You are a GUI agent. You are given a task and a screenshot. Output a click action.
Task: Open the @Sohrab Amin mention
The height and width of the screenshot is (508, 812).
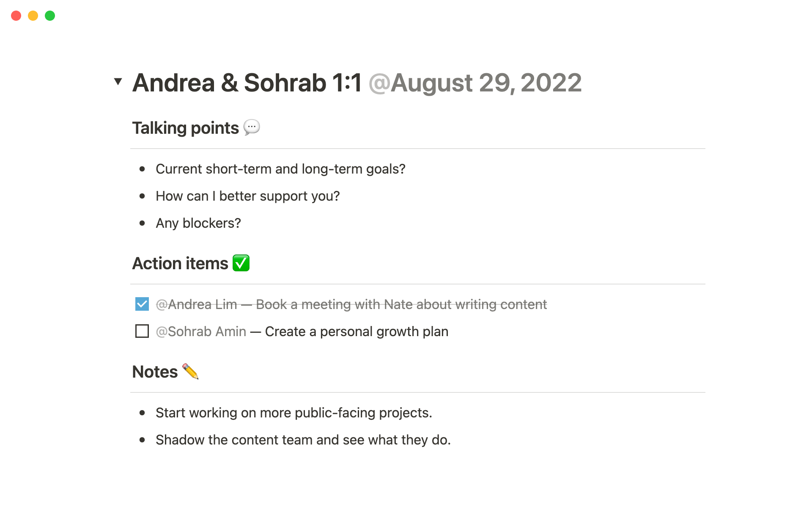[201, 331]
